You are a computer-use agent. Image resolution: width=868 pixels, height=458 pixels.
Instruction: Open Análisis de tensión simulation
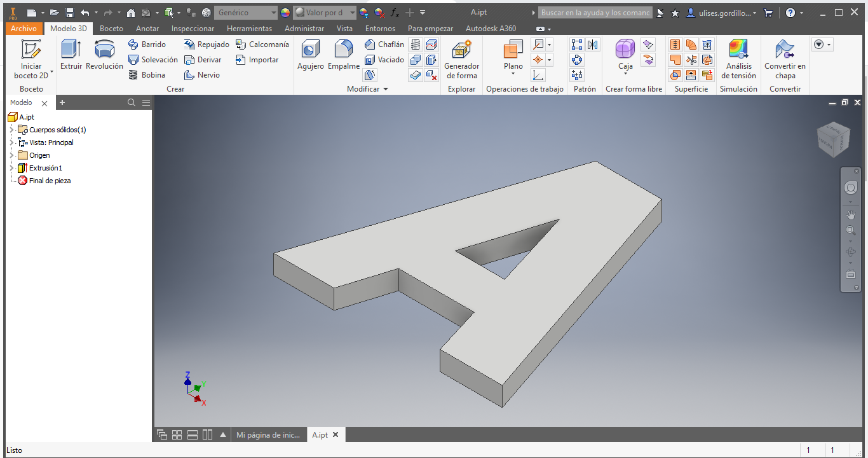738,60
